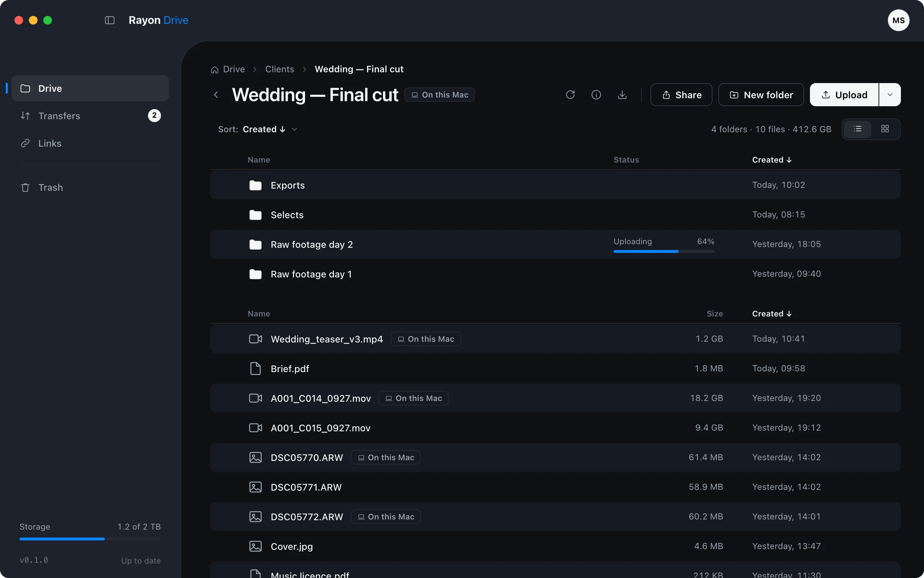Click the Upload button

click(844, 95)
